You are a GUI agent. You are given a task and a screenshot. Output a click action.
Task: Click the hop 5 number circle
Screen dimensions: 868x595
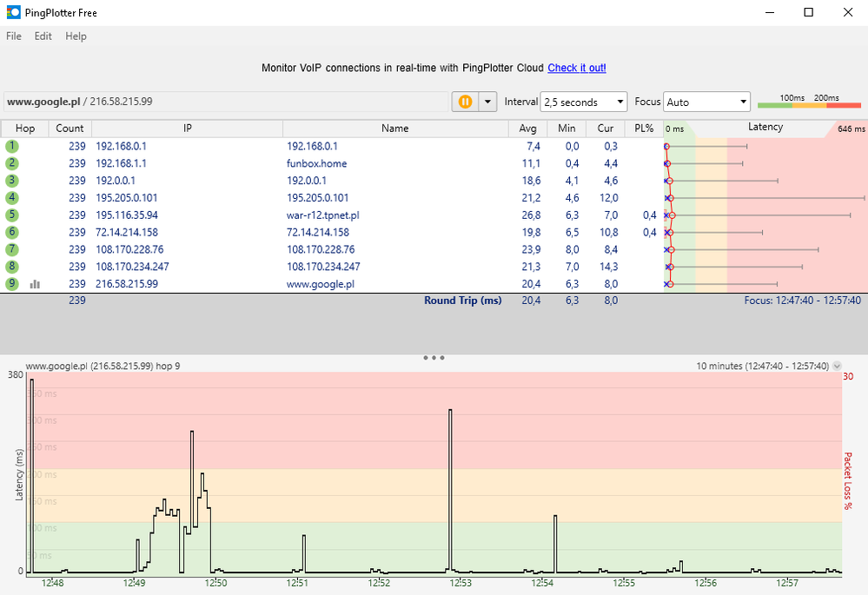pos(12,215)
